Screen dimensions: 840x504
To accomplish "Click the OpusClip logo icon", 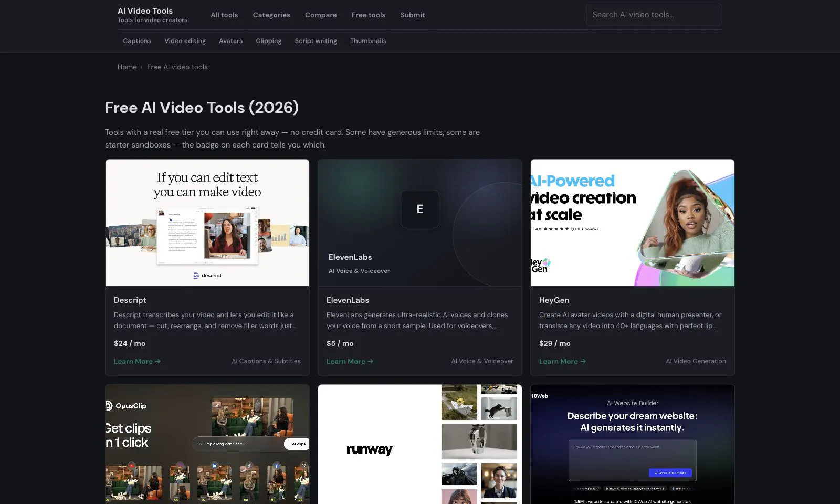I will (x=109, y=406).
